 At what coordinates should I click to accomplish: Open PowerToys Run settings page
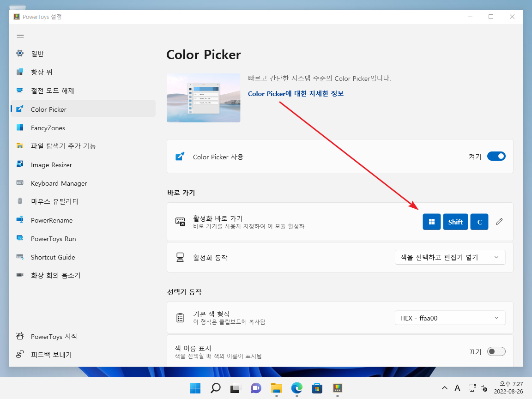click(x=83, y=238)
